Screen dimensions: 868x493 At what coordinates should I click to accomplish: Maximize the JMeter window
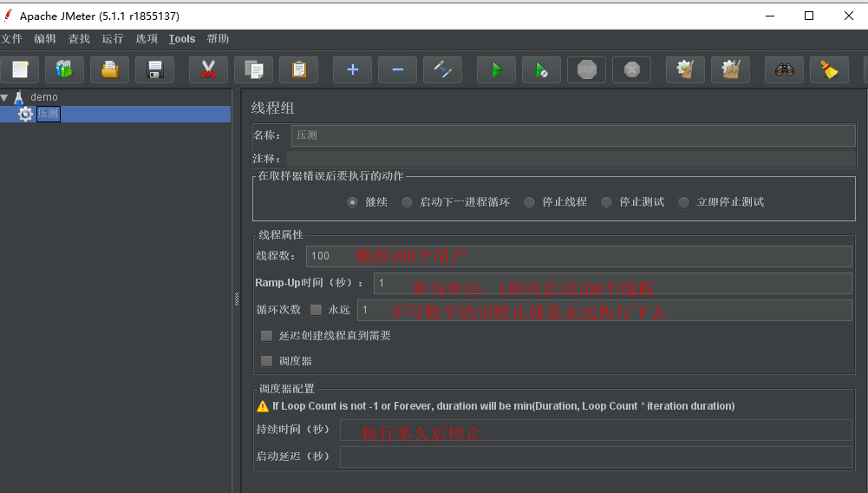[809, 16]
